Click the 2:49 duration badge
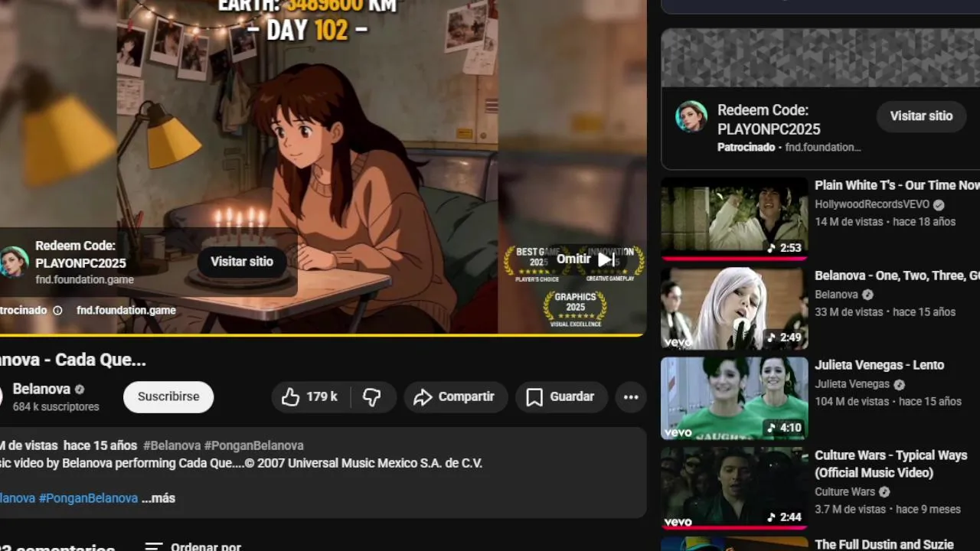 pyautogui.click(x=785, y=337)
